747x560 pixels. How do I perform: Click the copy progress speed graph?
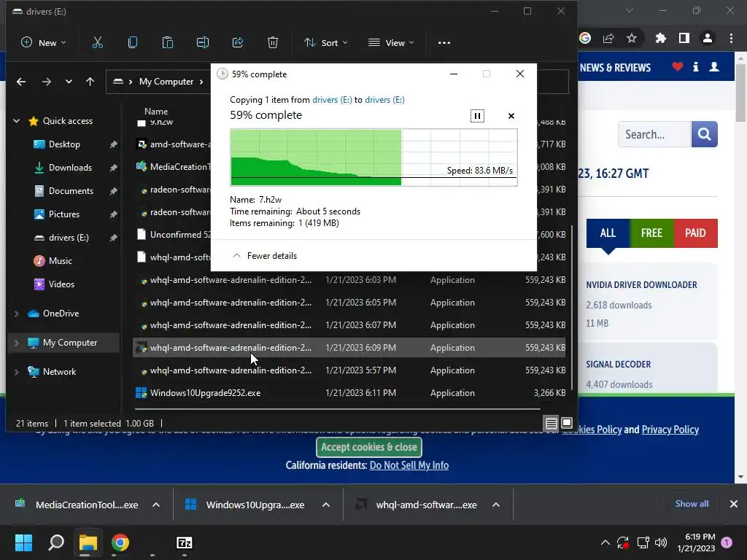(373, 157)
